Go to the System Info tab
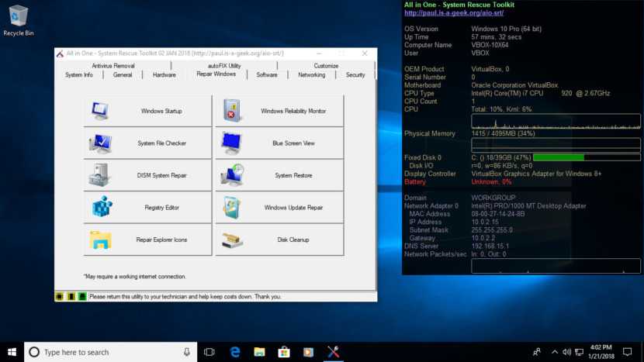The width and height of the screenshot is (644, 362). tap(79, 75)
